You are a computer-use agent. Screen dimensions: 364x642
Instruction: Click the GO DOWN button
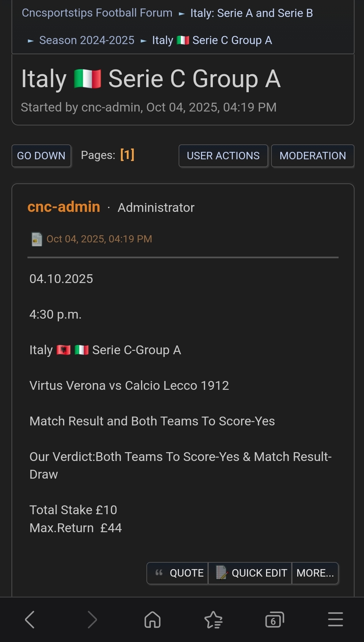41,156
